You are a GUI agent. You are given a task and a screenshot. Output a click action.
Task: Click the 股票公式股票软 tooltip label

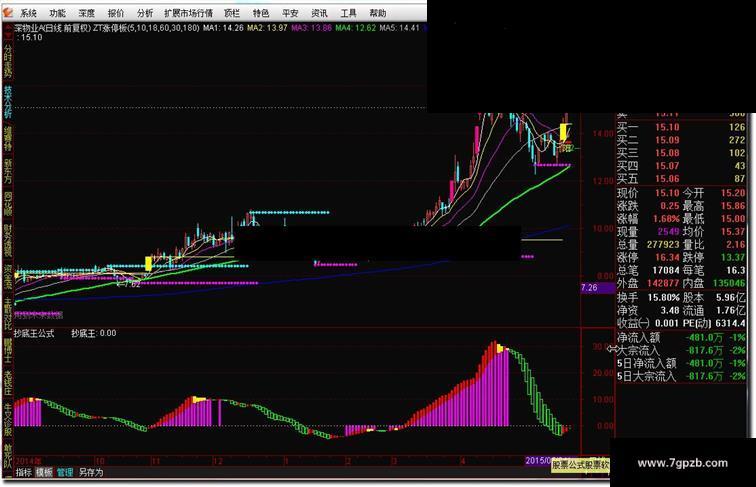point(581,465)
